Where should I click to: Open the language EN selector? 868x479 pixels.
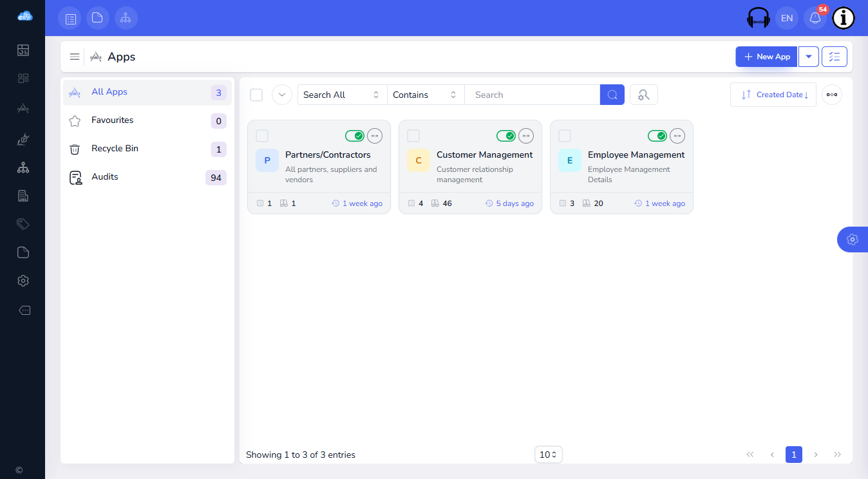[x=787, y=18]
